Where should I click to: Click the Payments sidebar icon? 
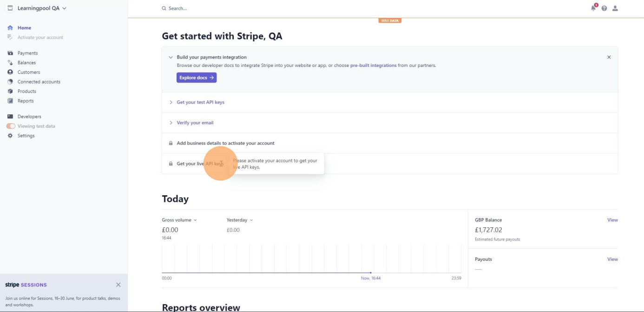[10, 53]
